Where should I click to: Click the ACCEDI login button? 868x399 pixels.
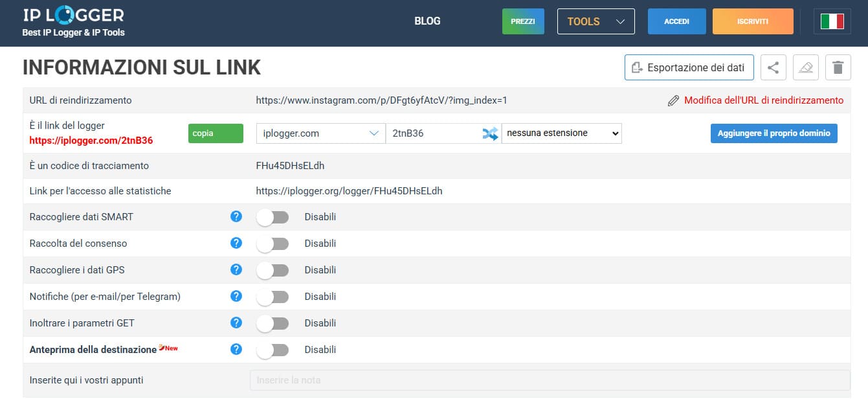click(677, 21)
